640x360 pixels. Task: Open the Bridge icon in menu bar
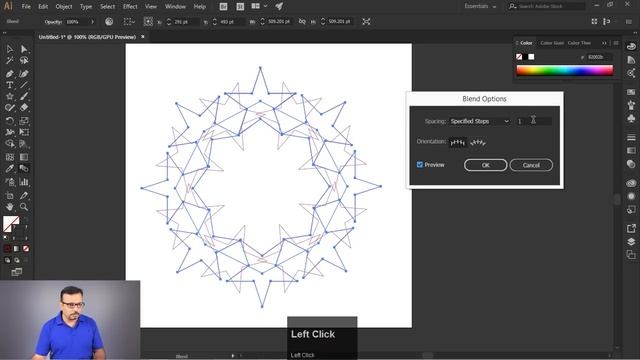point(223,7)
